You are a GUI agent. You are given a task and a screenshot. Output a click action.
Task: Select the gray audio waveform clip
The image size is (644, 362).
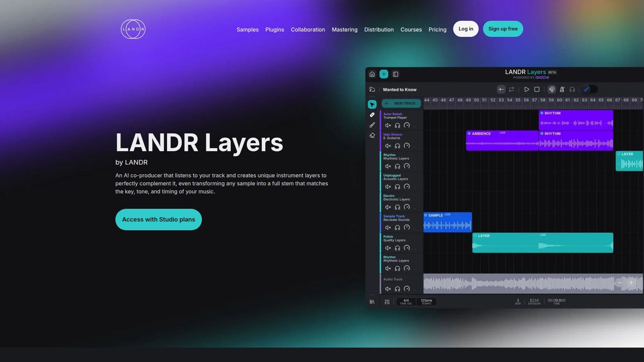533,284
